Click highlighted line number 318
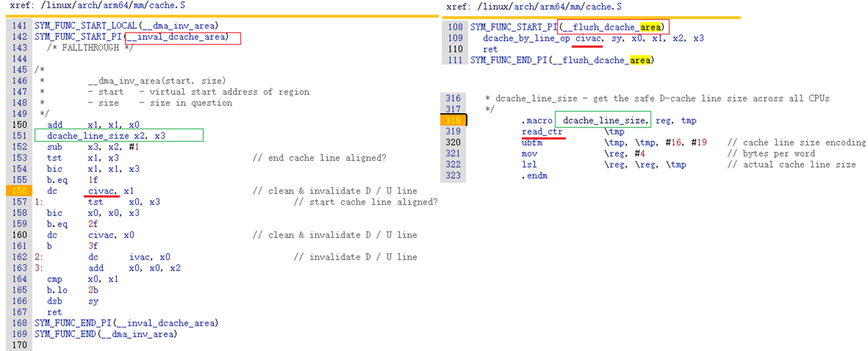 (453, 120)
